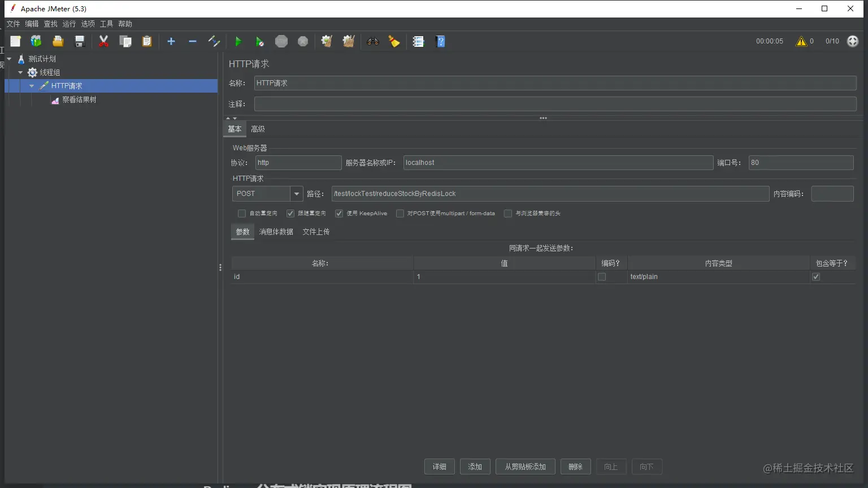Image resolution: width=868 pixels, height=488 pixels.
Task: Click the 路径 field with reduceStockByRedisLock
Action: pos(550,194)
